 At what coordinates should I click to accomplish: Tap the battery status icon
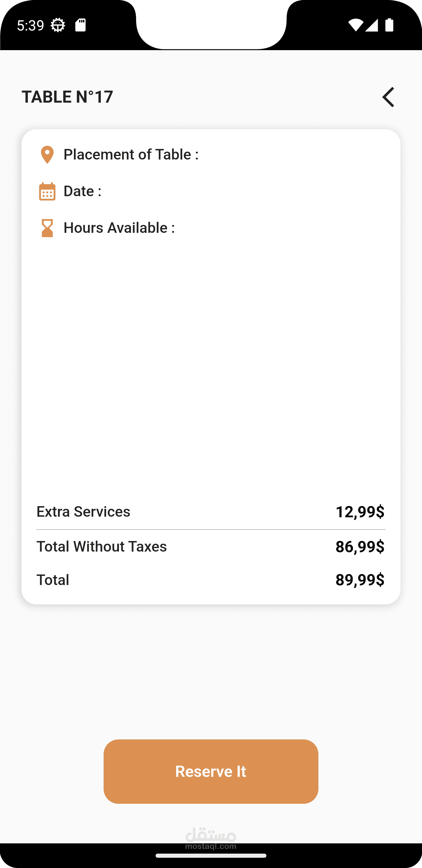389,25
